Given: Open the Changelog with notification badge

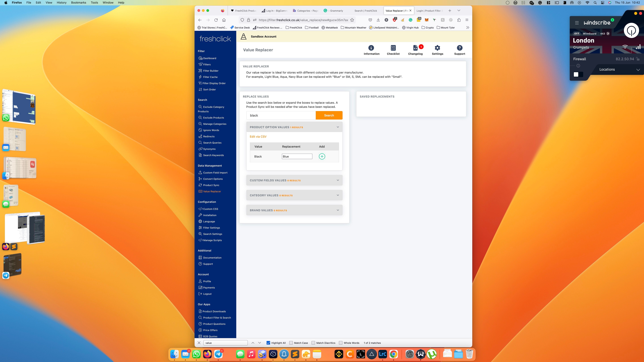Looking at the screenshot, I should click(x=415, y=50).
